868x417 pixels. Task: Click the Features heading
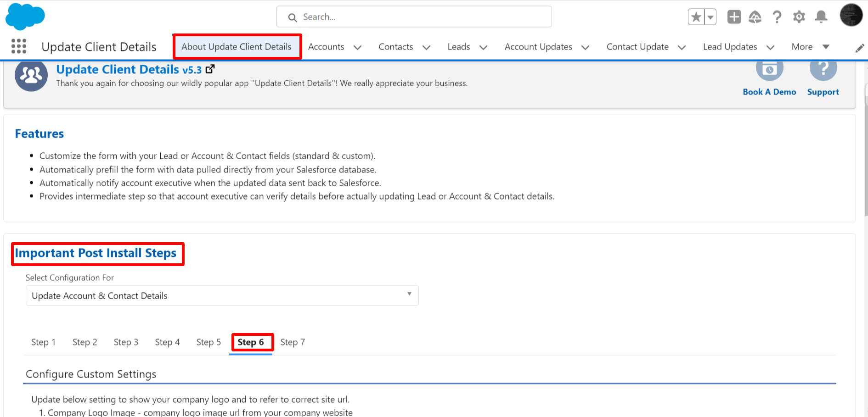point(39,133)
